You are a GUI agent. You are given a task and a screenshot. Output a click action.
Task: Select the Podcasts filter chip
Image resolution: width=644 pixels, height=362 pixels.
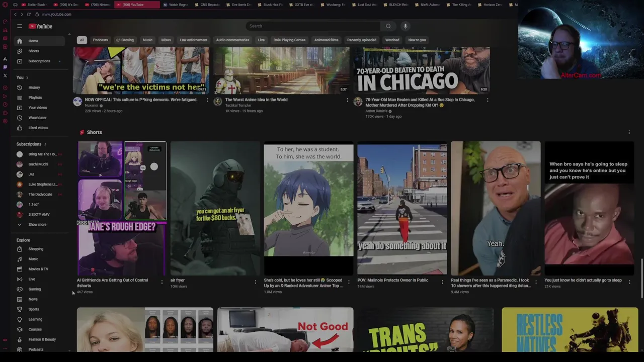coord(100,40)
